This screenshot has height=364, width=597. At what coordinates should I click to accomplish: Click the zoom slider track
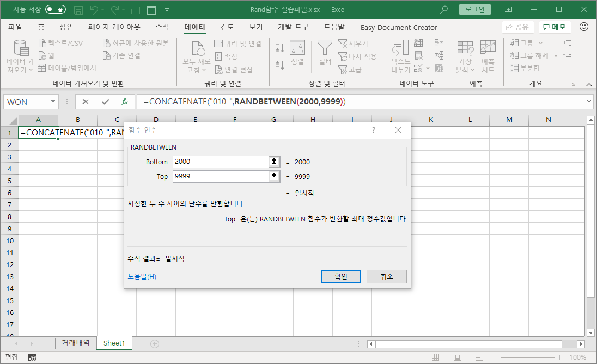tap(528, 357)
